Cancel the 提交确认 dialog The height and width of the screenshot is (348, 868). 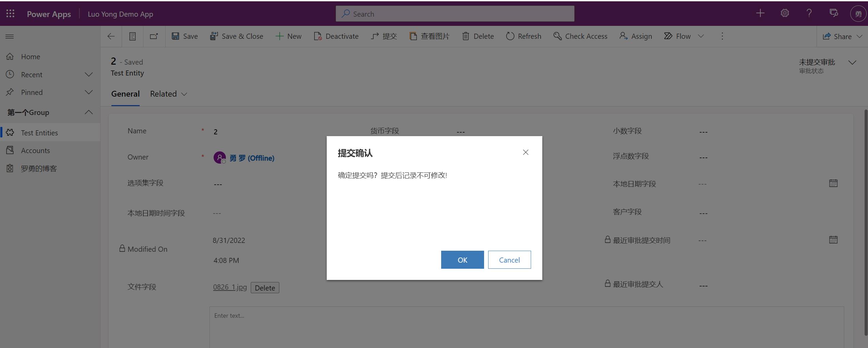(x=509, y=260)
